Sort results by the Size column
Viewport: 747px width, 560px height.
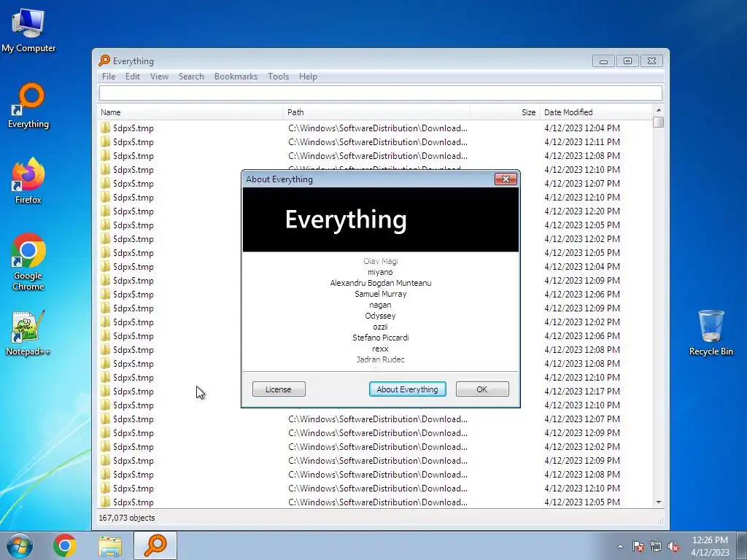click(505, 112)
